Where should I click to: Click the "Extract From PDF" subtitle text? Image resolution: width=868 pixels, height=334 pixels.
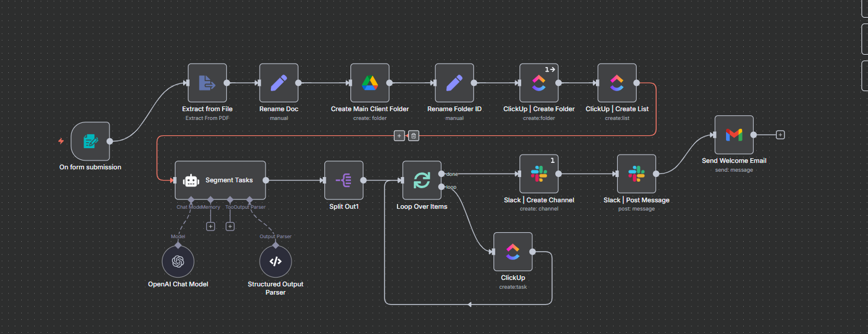pos(207,118)
